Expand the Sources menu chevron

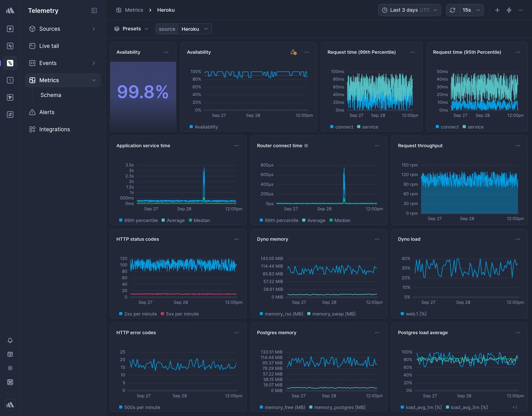[x=93, y=29]
